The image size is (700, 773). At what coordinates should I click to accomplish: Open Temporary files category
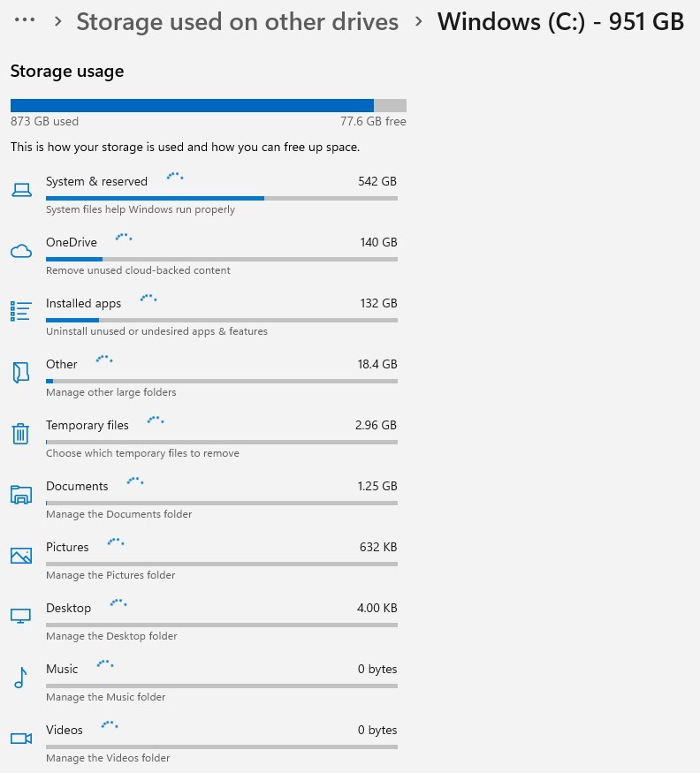[87, 426]
